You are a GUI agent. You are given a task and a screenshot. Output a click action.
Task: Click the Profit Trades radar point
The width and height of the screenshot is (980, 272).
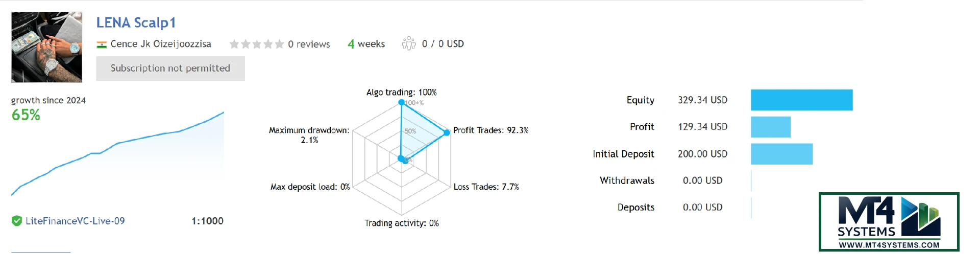[x=447, y=132]
